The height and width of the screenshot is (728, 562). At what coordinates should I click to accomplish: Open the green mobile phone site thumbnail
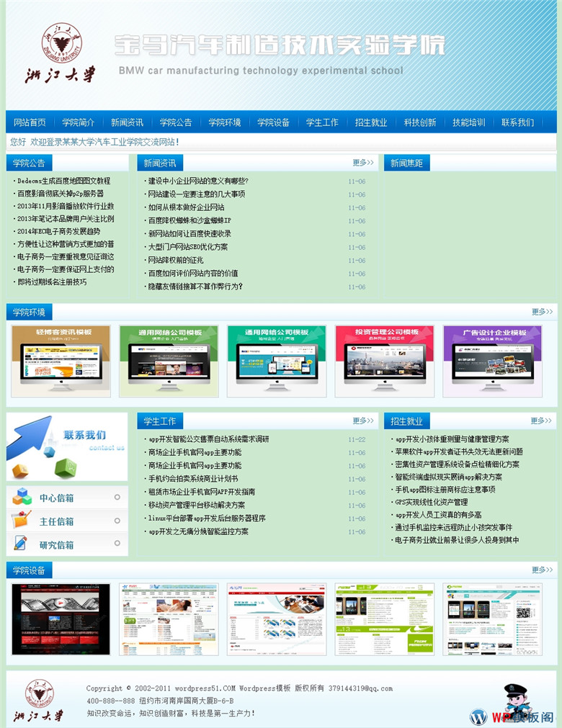pyautogui.click(x=385, y=619)
